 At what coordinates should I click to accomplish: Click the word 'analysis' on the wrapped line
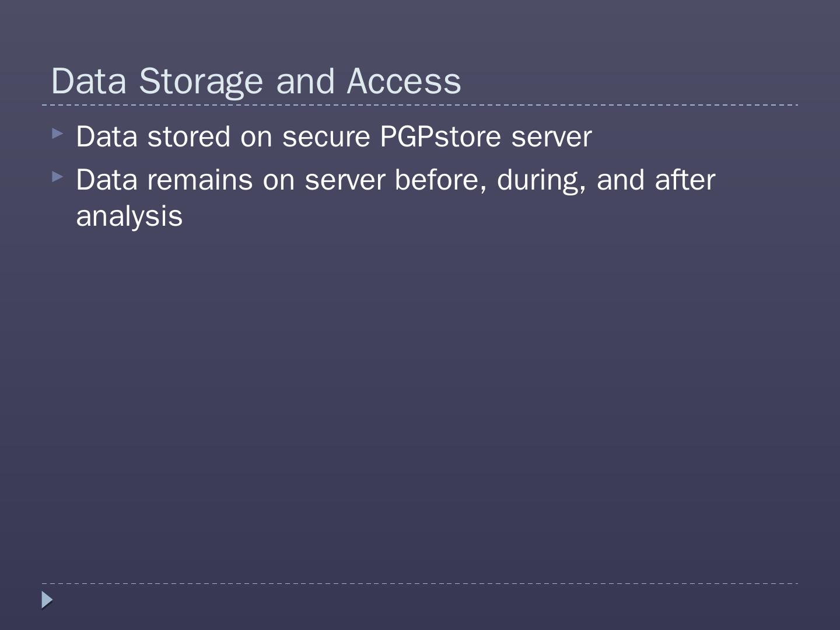click(129, 216)
